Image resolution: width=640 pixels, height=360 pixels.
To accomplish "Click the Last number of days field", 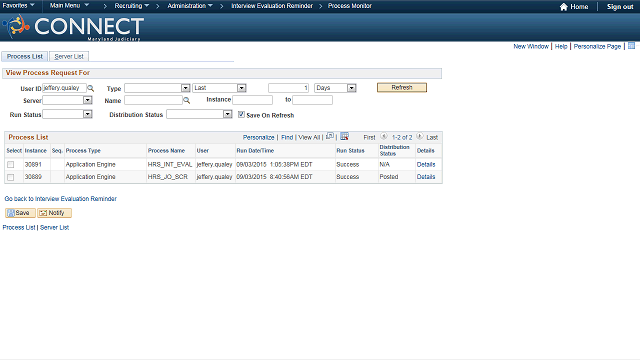I will (288, 88).
